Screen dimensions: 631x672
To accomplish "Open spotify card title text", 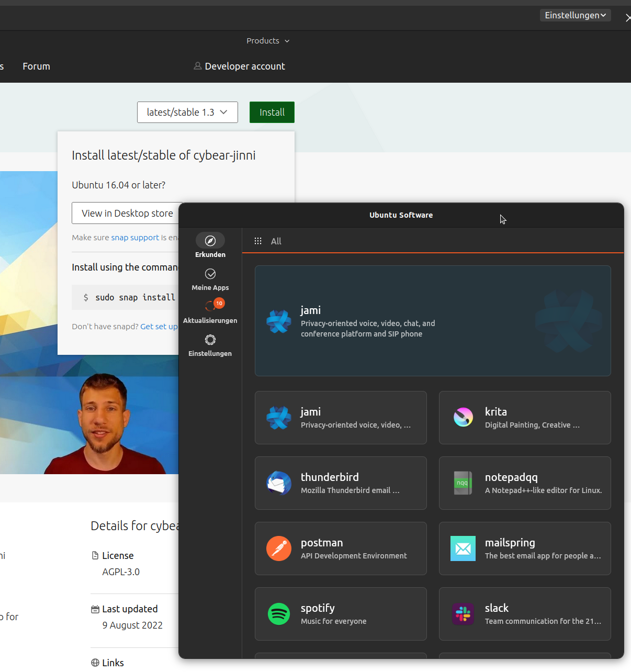I will click(318, 608).
